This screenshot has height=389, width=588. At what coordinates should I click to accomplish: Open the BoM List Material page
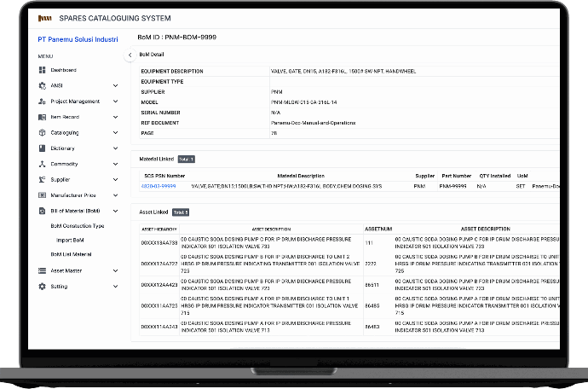(x=72, y=254)
